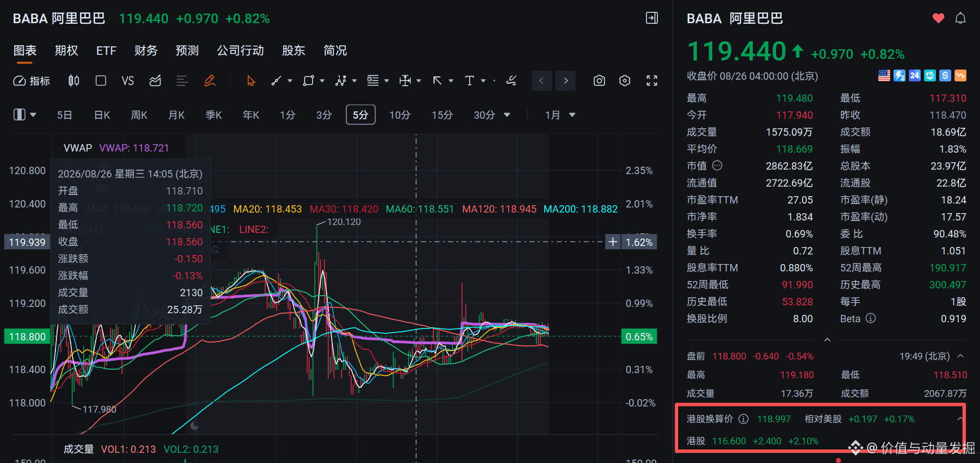Viewport: 980px width, 463px height.
Task: Go to previous with left arrow button
Action: point(541,81)
